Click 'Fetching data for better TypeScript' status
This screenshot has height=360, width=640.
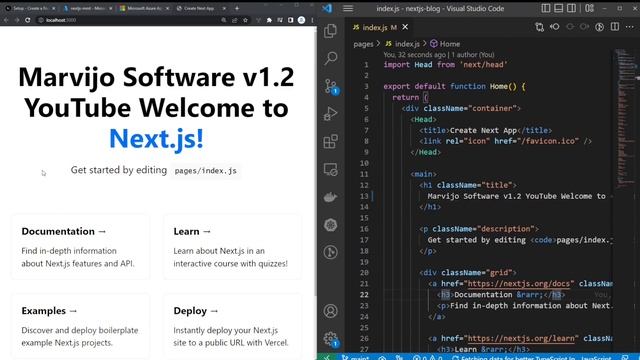coord(514,358)
